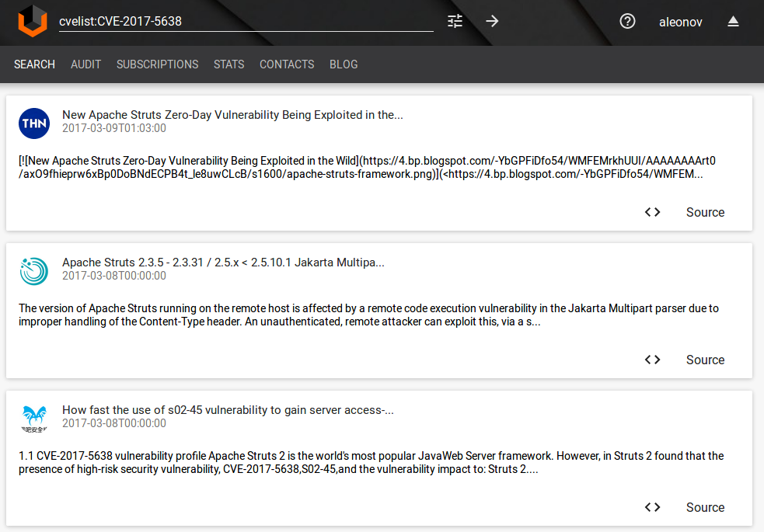This screenshot has height=532, width=764.
Task: Submit search with the arrow icon
Action: tap(492, 21)
